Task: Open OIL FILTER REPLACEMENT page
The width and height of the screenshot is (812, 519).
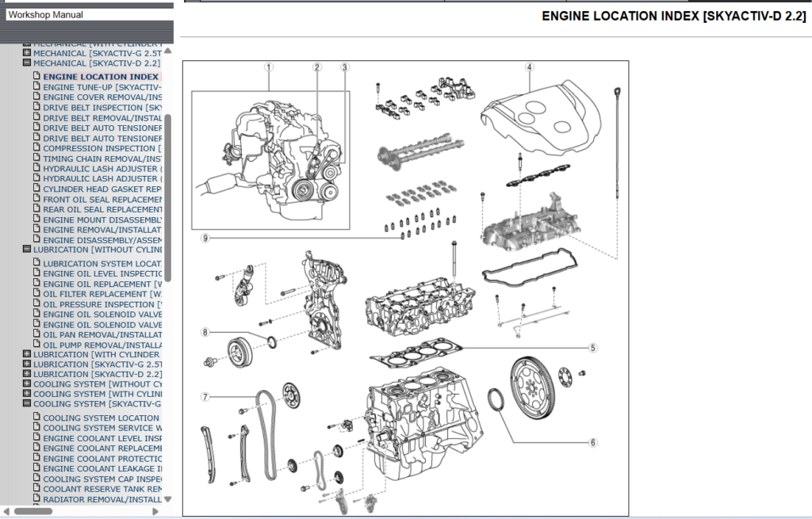Action: pyautogui.click(x=102, y=293)
